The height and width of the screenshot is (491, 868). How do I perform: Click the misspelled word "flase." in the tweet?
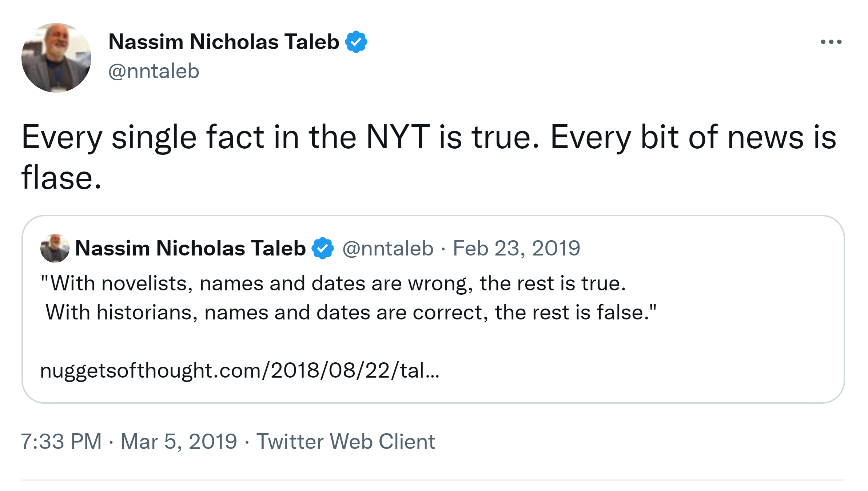click(61, 178)
